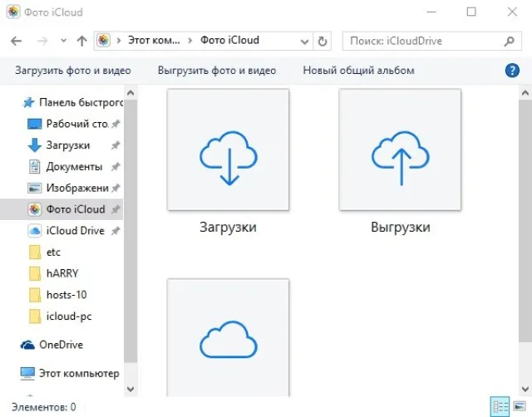Viewport: 532px width, 417px height.
Task: Click the Элементов: 0 status text
Action: (44, 407)
